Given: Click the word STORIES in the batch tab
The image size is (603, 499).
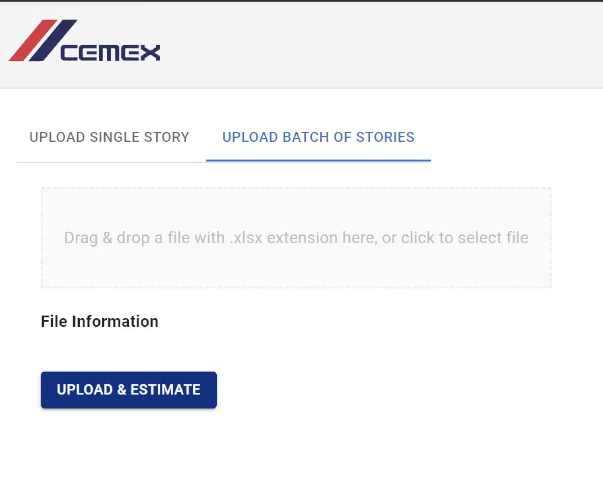Looking at the screenshot, I should pos(385,137).
